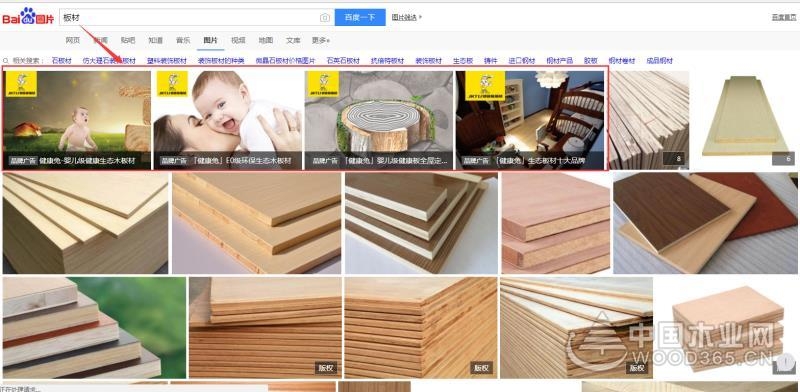Click caption 「健康兔」E0级环保生态木板材
This screenshot has height=392, width=800.
(240, 161)
